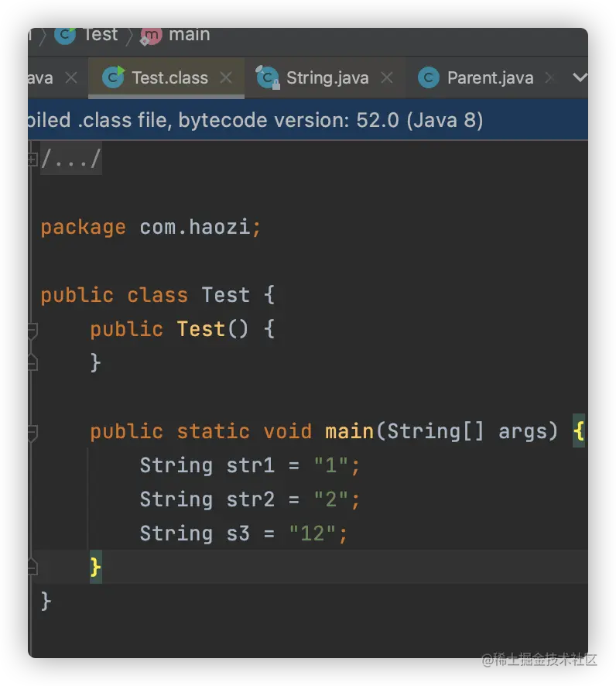Image resolution: width=616 pixels, height=686 pixels.
Task: Click the decompiled .class file banner
Action: (x=255, y=120)
